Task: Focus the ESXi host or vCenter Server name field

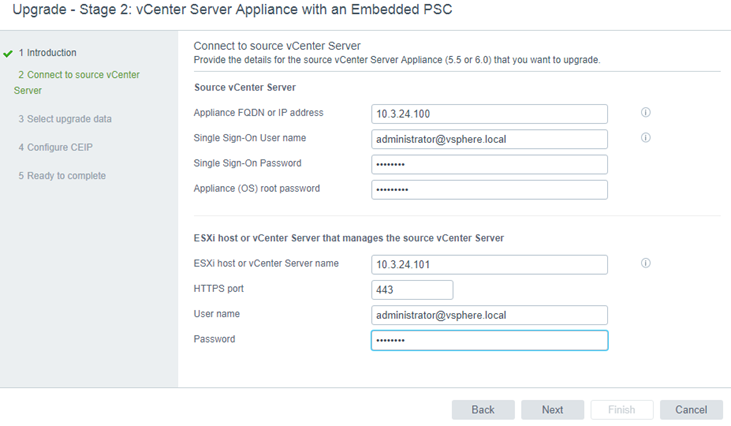Action: (490, 265)
